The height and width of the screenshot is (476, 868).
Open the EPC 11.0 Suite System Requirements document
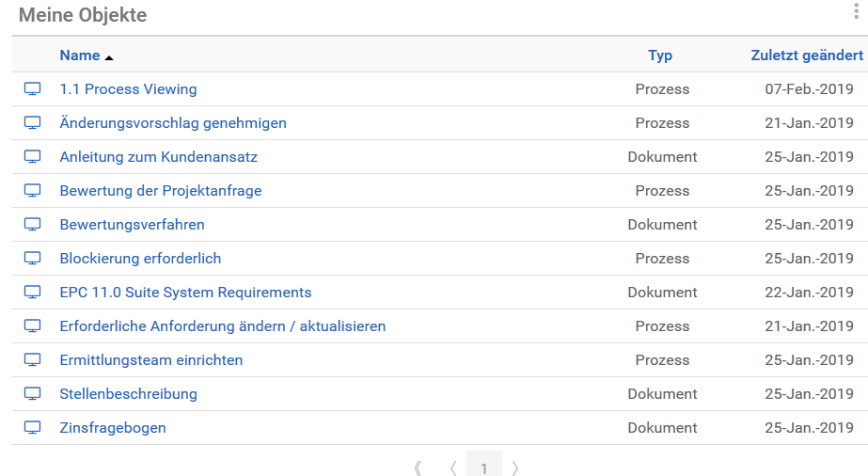[x=185, y=293]
